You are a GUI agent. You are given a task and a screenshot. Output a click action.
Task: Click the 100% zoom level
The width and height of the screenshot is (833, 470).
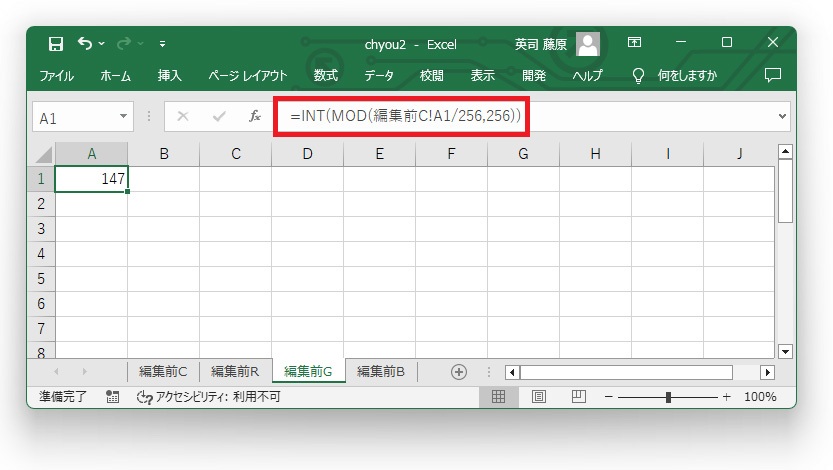coord(760,397)
